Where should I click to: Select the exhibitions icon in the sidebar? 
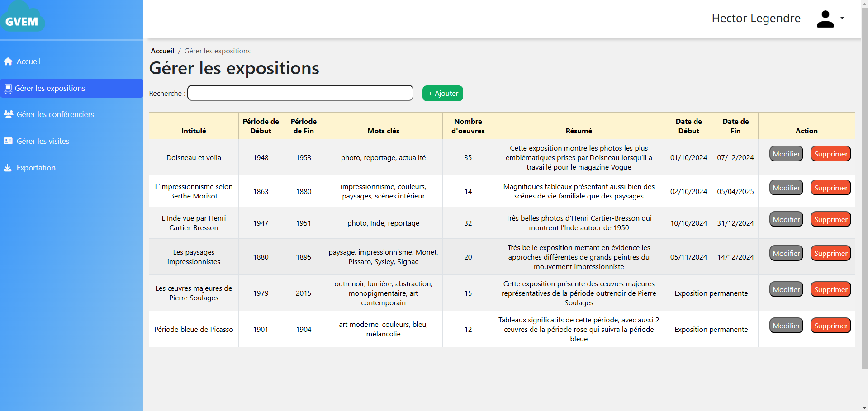7,88
